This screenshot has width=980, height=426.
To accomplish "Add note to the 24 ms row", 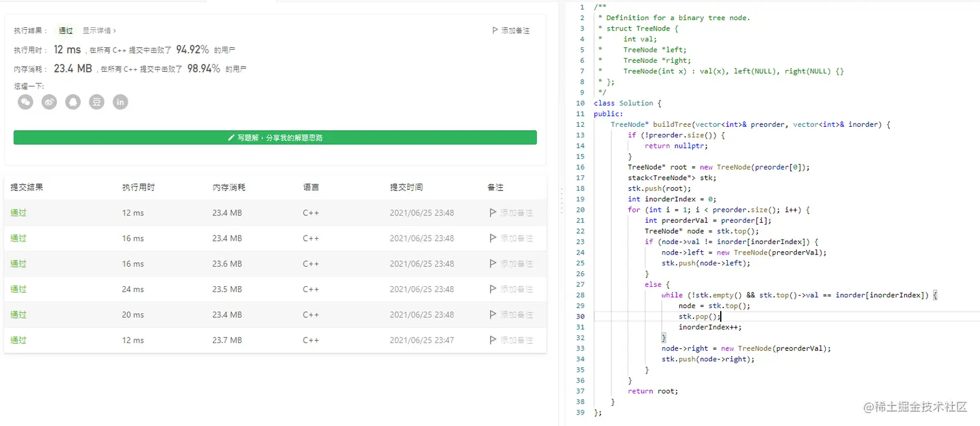I will (x=511, y=289).
